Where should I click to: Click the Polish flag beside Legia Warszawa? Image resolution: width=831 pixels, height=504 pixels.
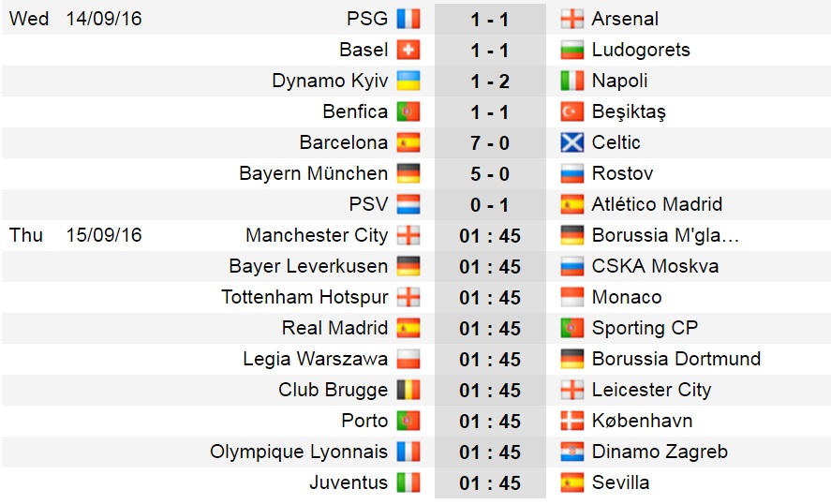pos(408,359)
